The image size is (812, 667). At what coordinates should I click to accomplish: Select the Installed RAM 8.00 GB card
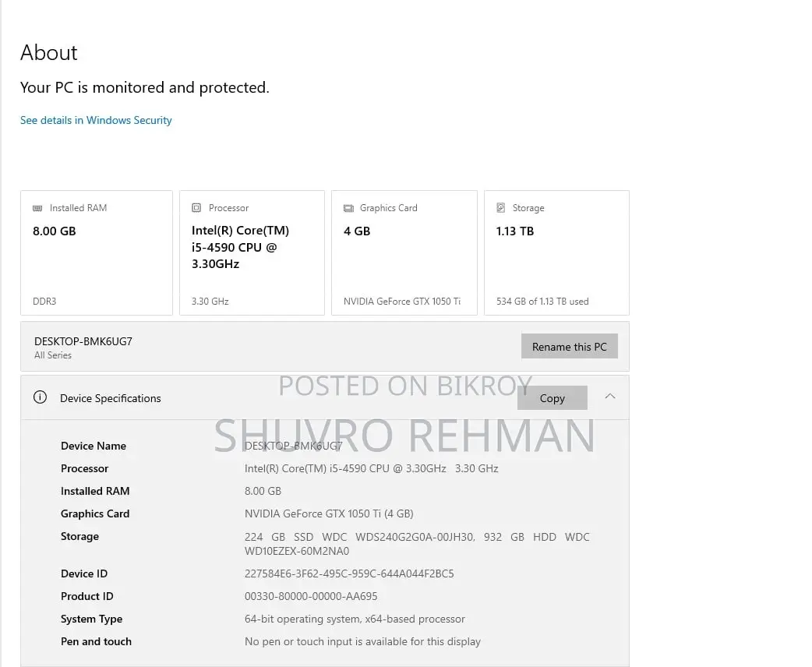(x=97, y=252)
